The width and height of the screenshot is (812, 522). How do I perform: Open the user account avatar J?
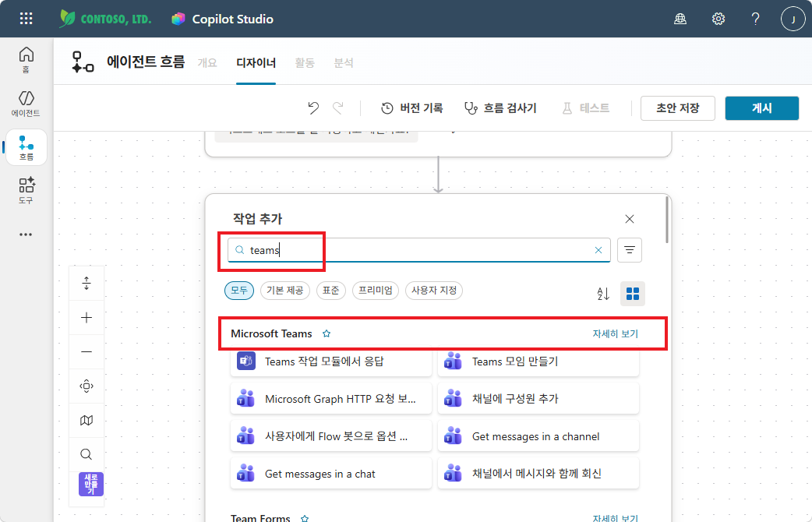793,19
